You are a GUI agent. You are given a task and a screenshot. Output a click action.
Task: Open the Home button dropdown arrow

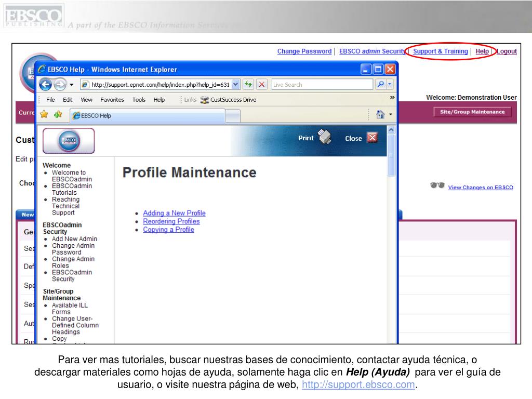coord(391,115)
